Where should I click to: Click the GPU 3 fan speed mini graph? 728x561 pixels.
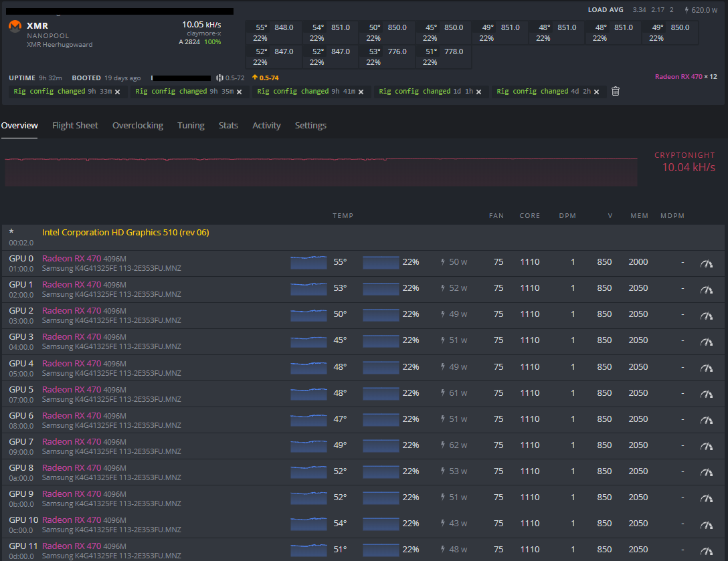click(381, 340)
